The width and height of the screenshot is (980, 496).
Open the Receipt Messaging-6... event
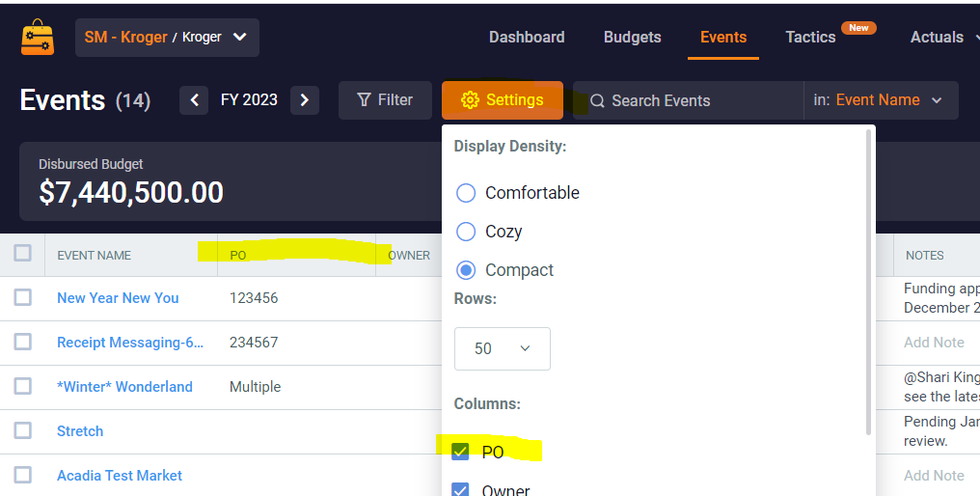(130, 343)
